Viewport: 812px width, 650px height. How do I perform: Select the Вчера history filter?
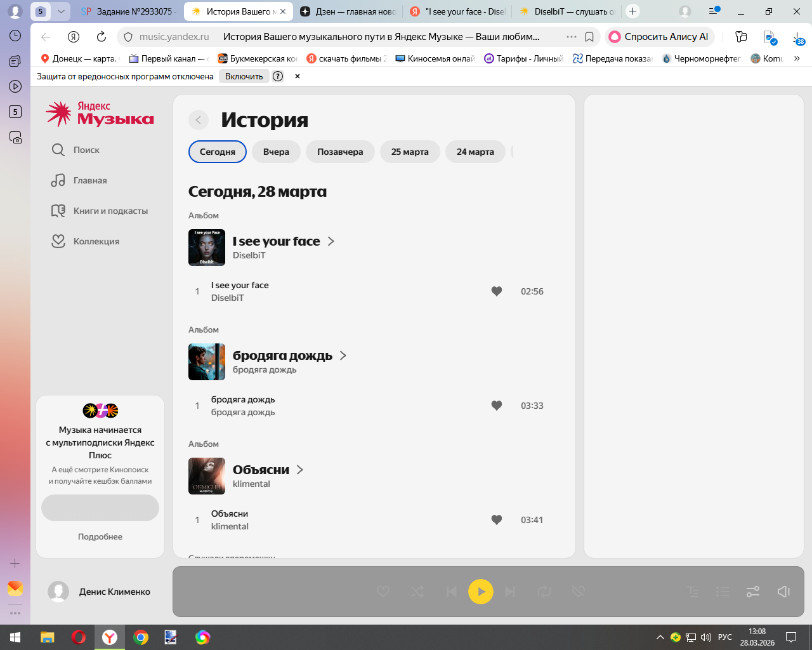[276, 152]
